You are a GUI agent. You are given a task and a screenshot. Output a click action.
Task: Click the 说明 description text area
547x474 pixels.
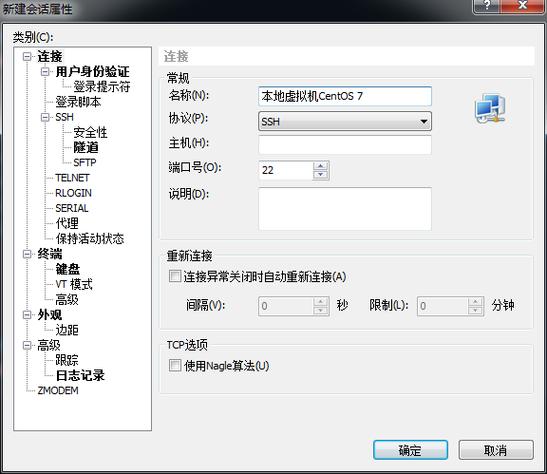(x=345, y=209)
